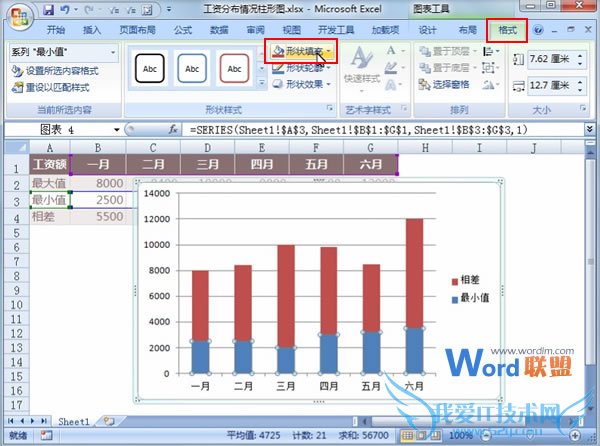The image size is (600, 446).
Task: Click 设置所选内容格式
Action: [x=55, y=71]
